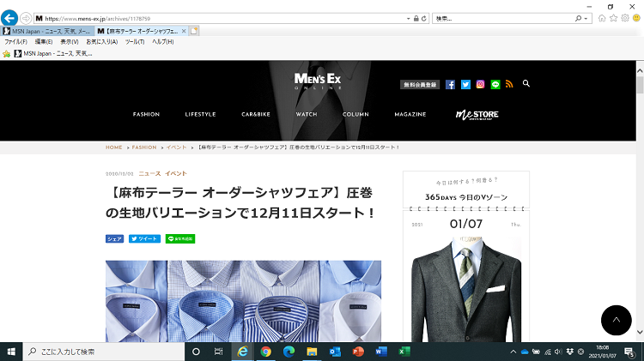Open the お気に入り(A) menu
Screen dimensions: 644x361
[102, 42]
